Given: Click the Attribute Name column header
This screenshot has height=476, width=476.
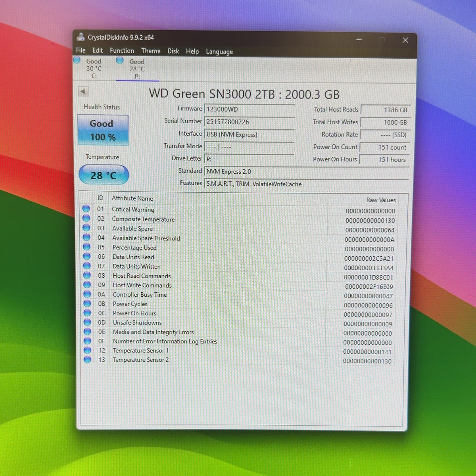Looking at the screenshot, I should [132, 198].
